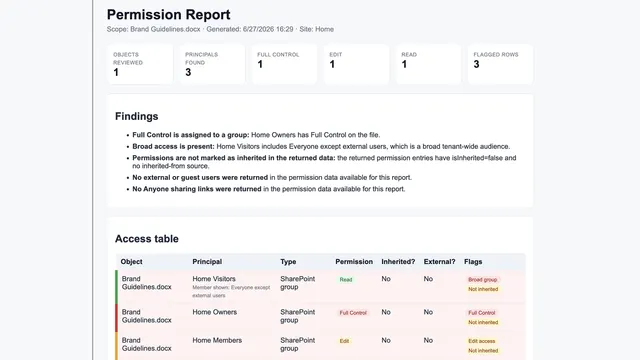Click the green Read permission badge
This screenshot has height=360, width=640.
(346, 280)
